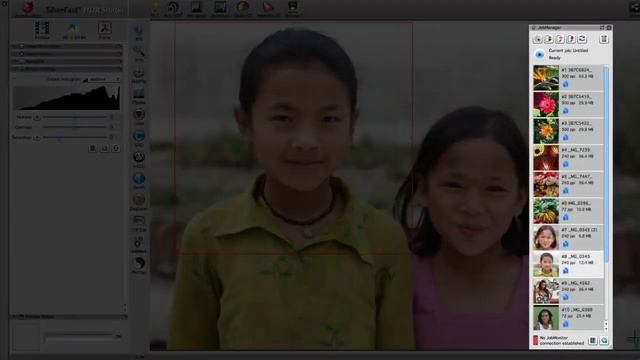The height and width of the screenshot is (360, 640).
Task: Click red JobMonitor connection indicator
Action: pos(536,340)
